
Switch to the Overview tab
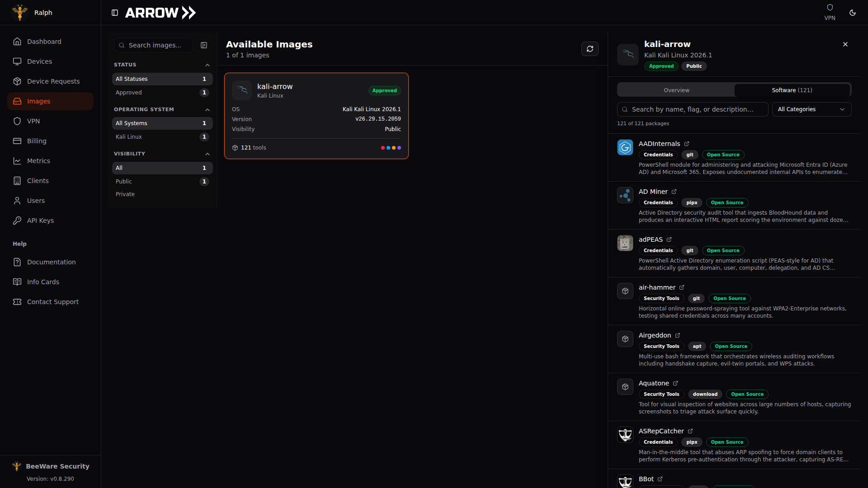[x=676, y=90]
